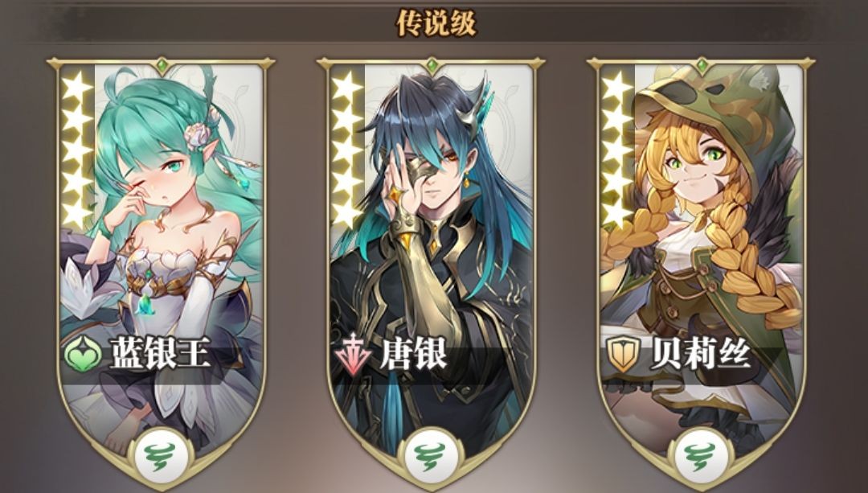Click the bottom star on 贝莉丝 card

pyautogui.click(x=616, y=213)
